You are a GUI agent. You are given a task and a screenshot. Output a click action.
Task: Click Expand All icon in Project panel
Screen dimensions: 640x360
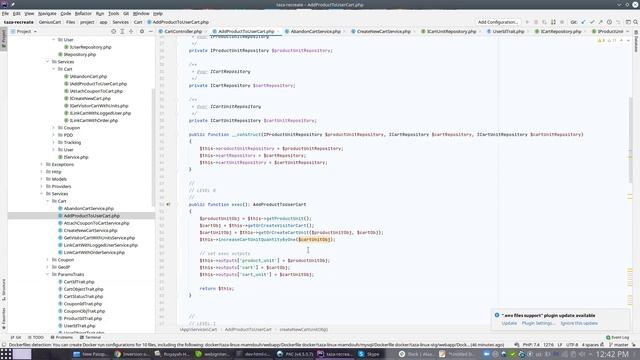pyautogui.click(x=122, y=31)
